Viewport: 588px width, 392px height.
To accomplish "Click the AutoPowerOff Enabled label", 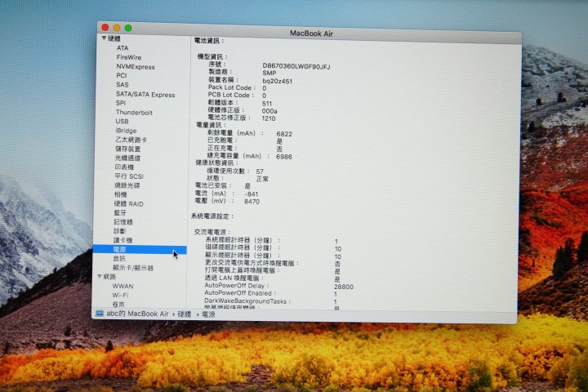I will point(240,293).
